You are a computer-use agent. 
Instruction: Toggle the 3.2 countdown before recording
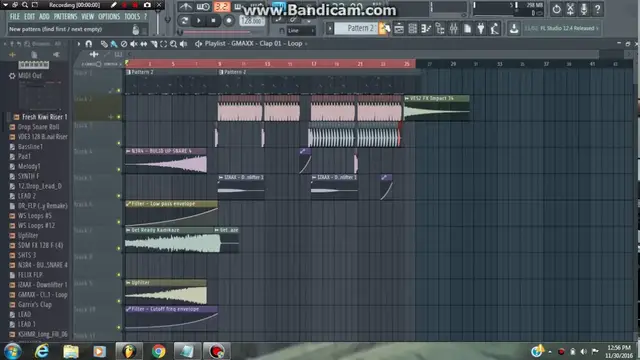222,7
